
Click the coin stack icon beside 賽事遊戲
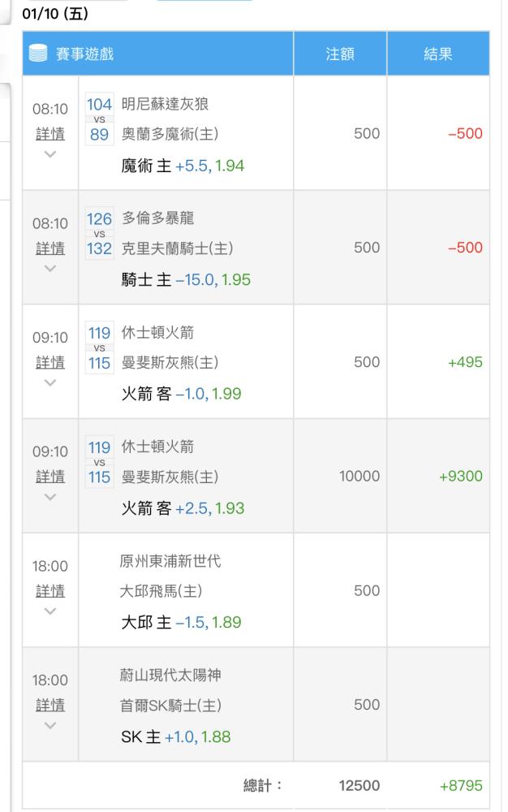pyautogui.click(x=38, y=54)
